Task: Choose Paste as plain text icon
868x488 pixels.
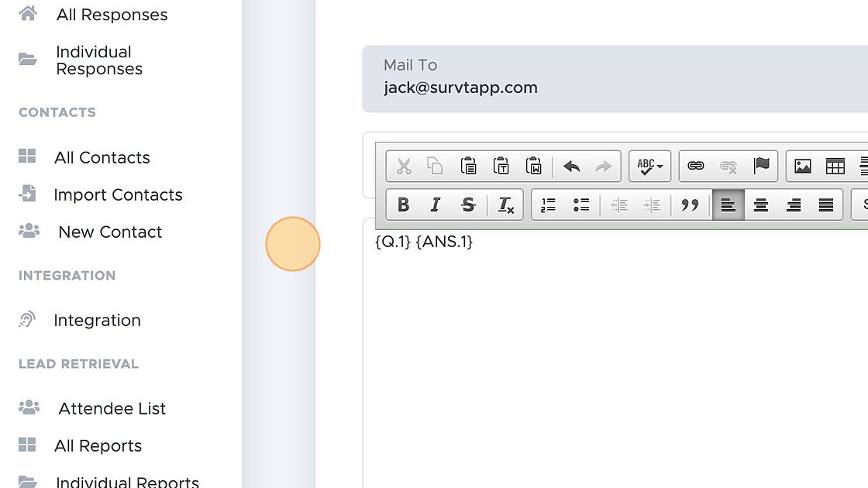Action: 501,166
